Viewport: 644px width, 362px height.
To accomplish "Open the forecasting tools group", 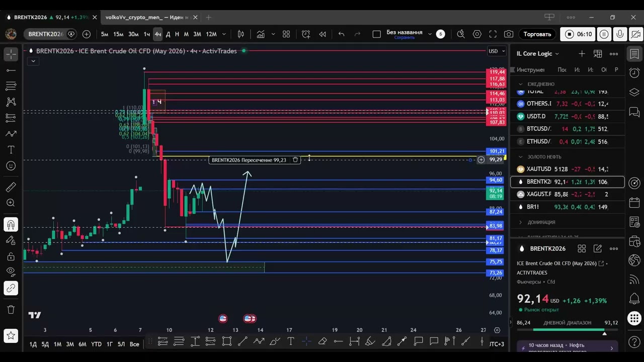I will tap(11, 118).
